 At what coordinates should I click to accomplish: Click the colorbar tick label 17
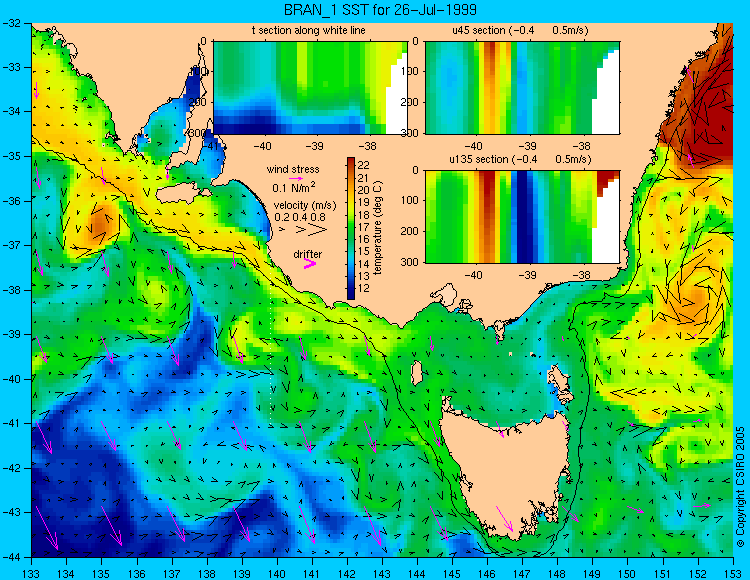click(x=364, y=227)
